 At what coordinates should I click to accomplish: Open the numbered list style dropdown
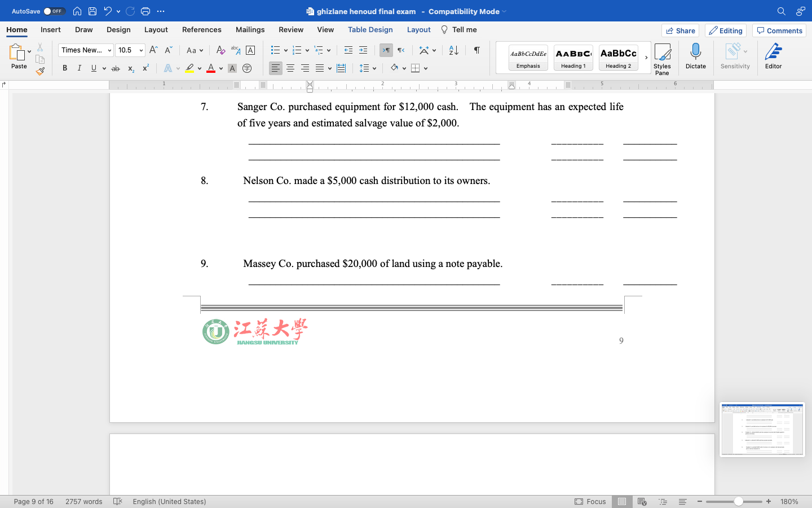pyautogui.click(x=307, y=50)
